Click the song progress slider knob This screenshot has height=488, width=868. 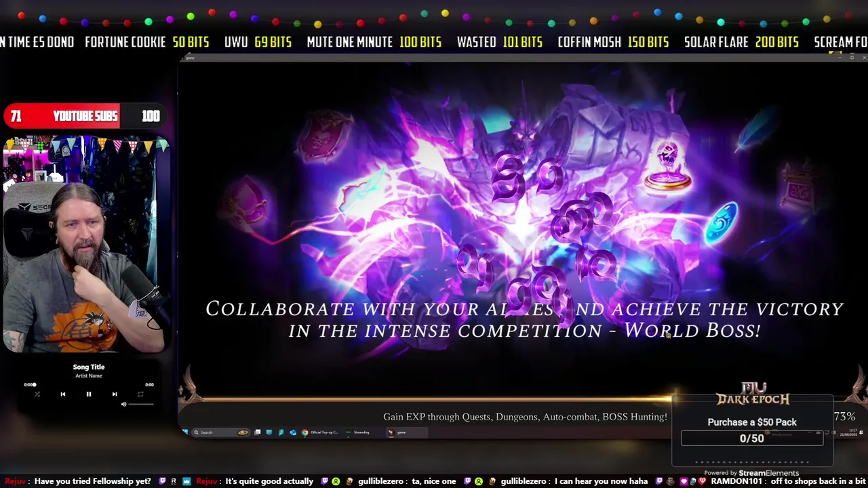pos(35,385)
